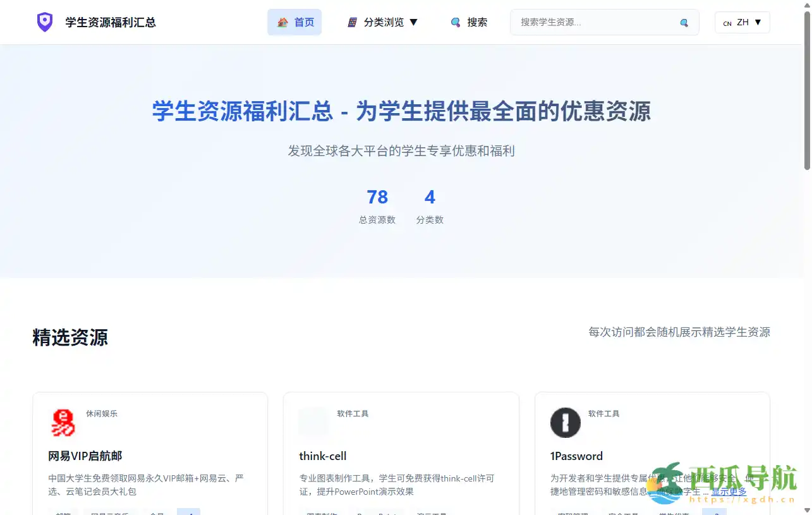Click the magnifier icon beside 搜索

(x=456, y=22)
